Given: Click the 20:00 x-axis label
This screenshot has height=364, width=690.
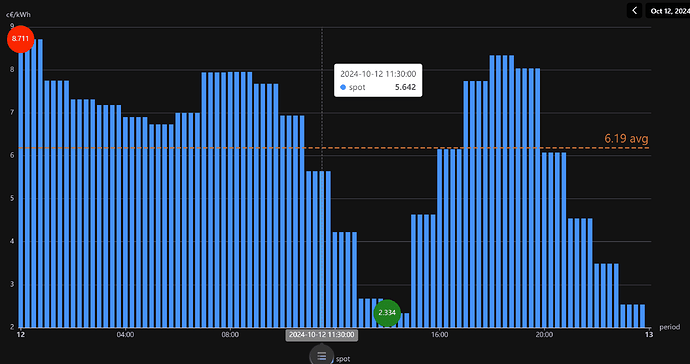Looking at the screenshot, I should [544, 335].
